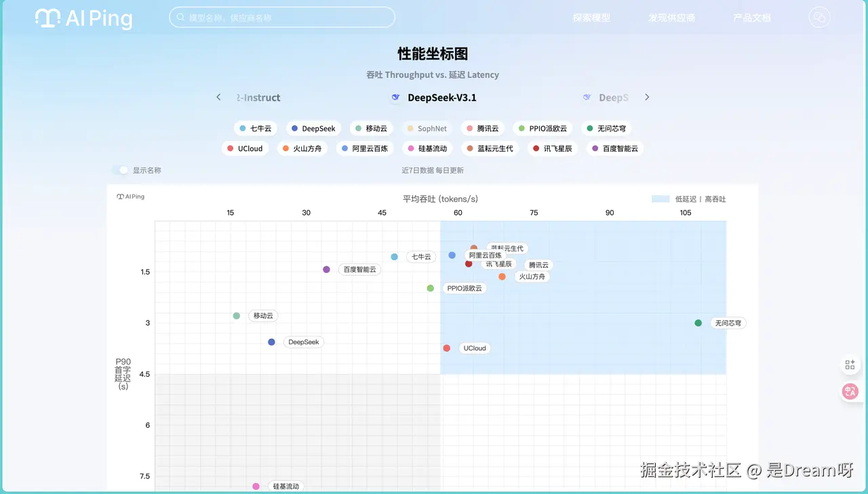The width and height of the screenshot is (868, 494).
Task: Click the 低延迟 | 高吞吐 blue legend swatch
Action: pos(660,199)
